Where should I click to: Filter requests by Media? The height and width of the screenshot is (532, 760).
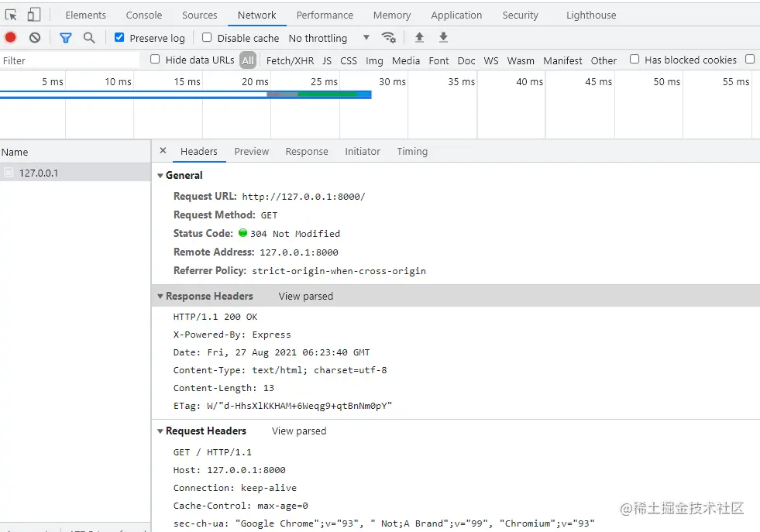coord(406,60)
